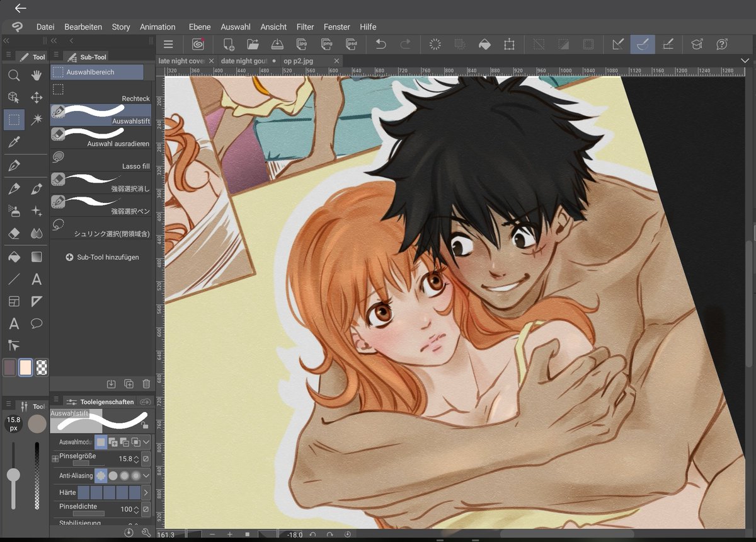Select the Airbrush spray tool

click(14, 211)
